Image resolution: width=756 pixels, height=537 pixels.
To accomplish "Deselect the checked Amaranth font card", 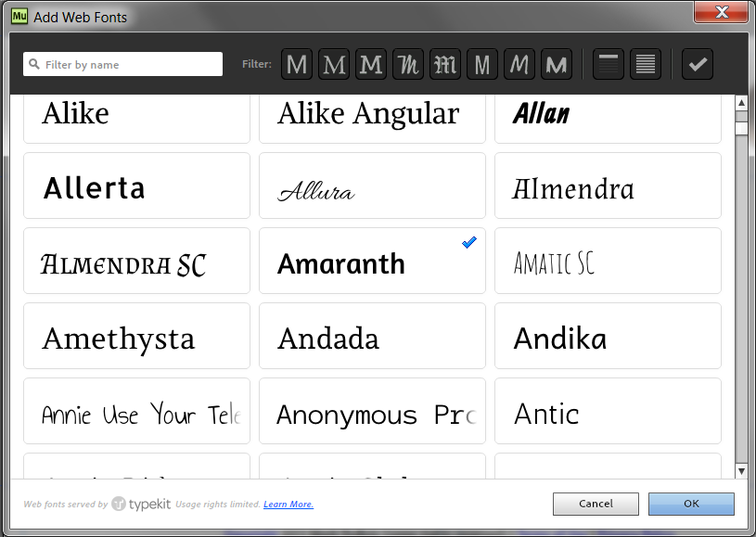I will click(x=372, y=261).
